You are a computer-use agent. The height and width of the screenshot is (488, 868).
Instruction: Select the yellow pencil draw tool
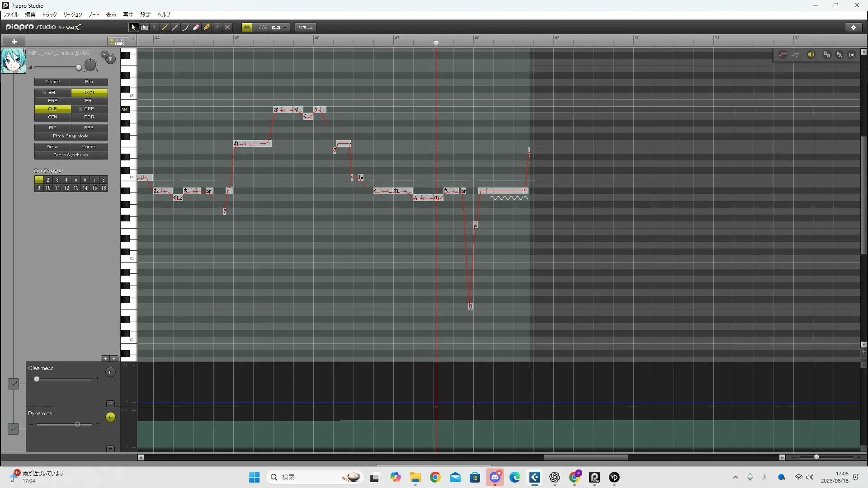click(165, 28)
